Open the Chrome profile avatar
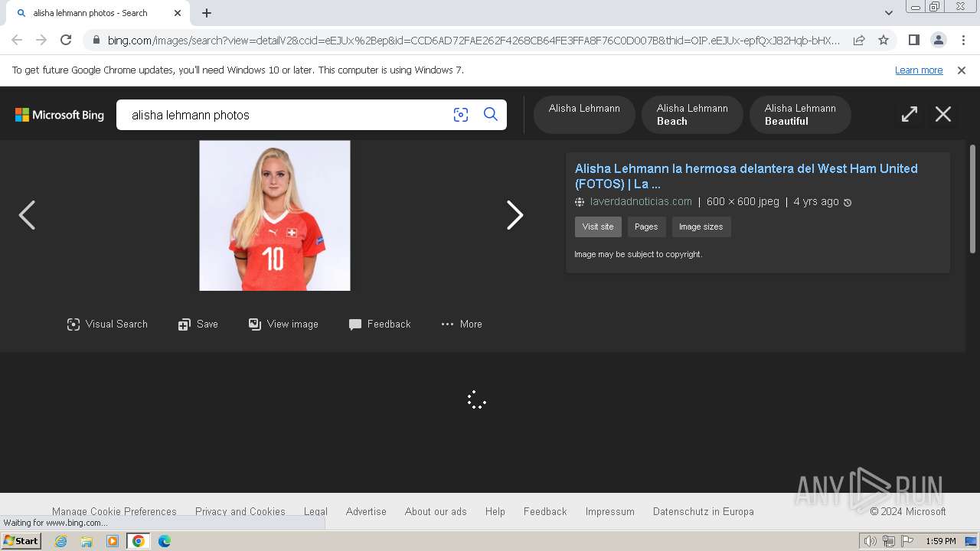The height and width of the screenshot is (551, 980). click(x=939, y=40)
